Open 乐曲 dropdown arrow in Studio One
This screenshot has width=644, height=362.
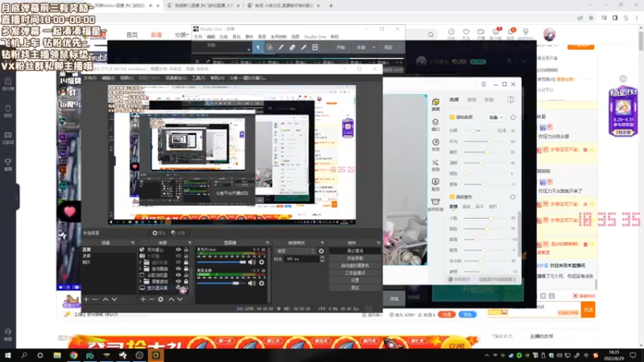[374, 47]
